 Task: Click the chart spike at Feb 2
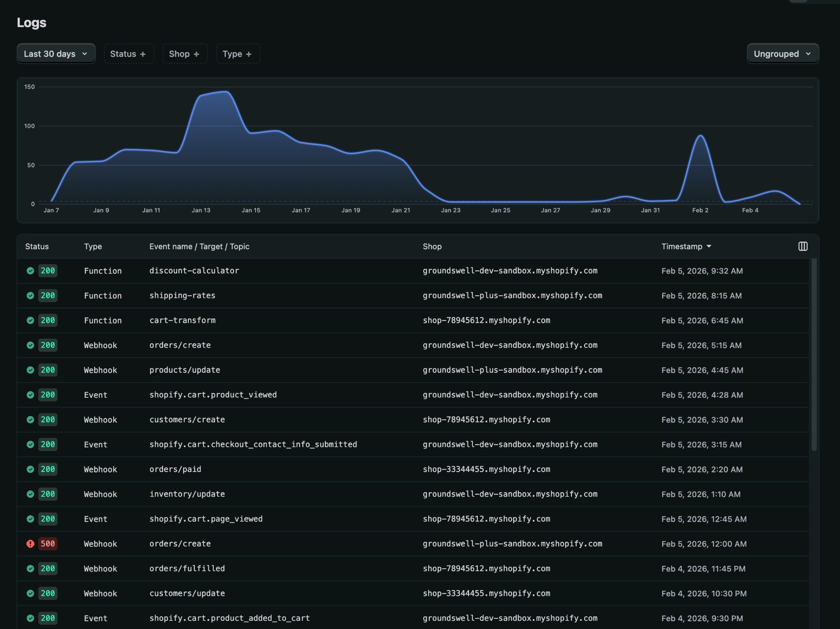pos(701,136)
